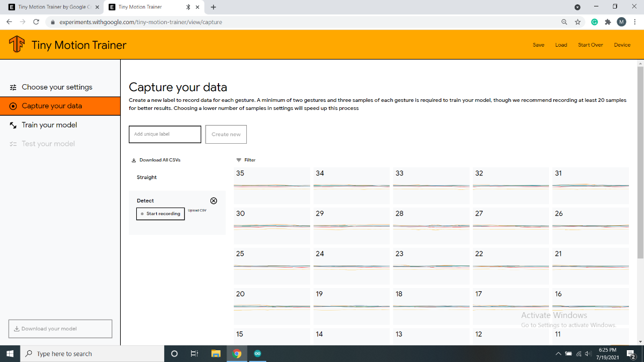Open Task View on the taskbar
Viewport: 644px width, 362px height.
(x=195, y=353)
